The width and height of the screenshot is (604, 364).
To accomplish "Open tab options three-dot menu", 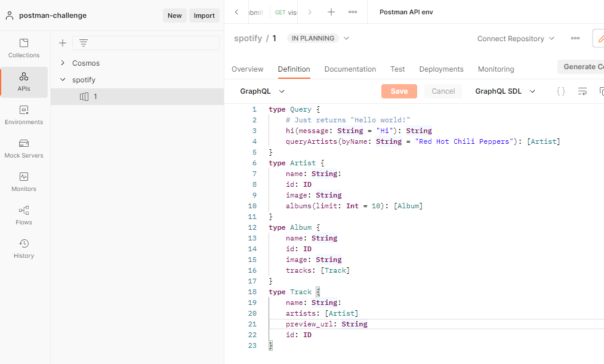I will tap(353, 12).
